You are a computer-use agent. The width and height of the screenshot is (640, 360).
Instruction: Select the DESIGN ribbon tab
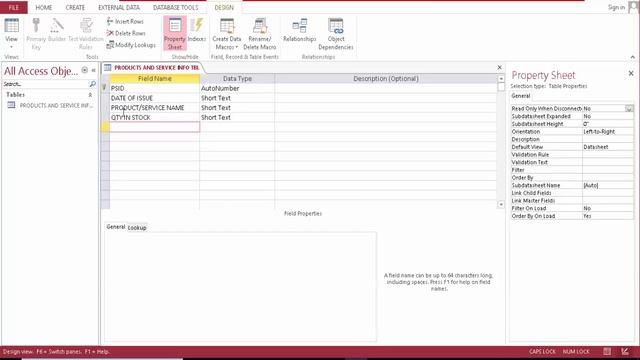point(224,7)
